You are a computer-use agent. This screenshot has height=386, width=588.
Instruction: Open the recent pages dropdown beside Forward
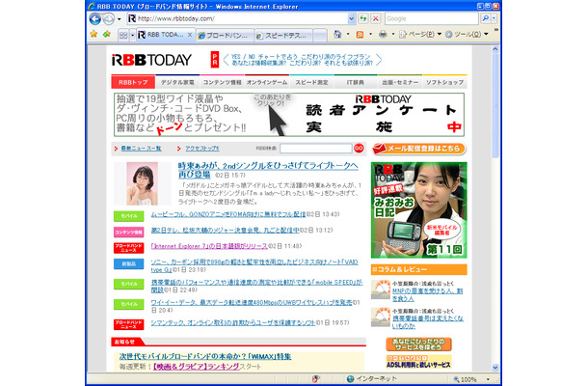pyautogui.click(x=119, y=18)
